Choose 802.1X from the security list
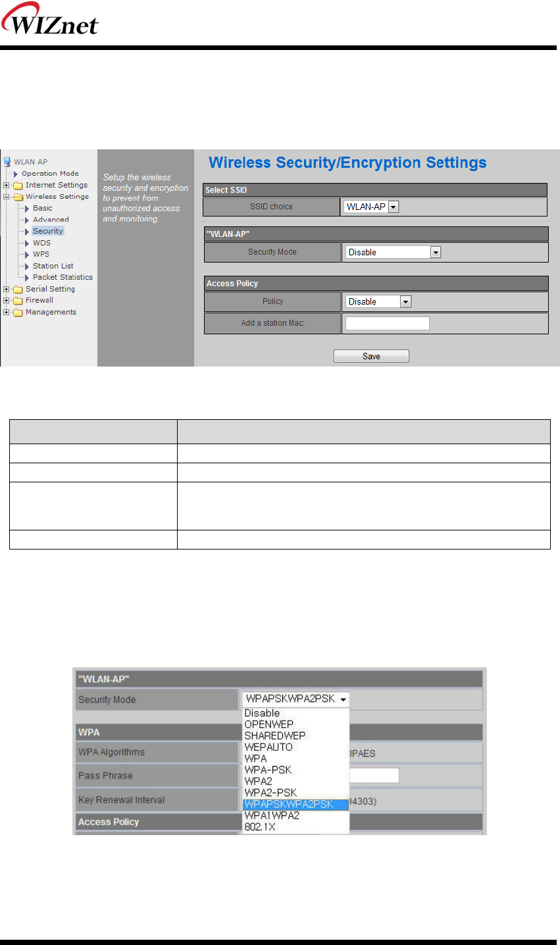560x945 pixels. [x=295, y=827]
